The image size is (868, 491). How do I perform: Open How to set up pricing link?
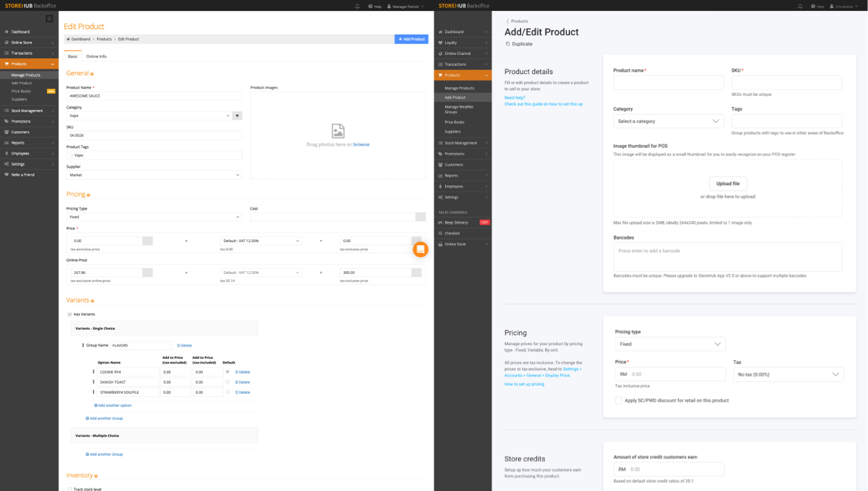pos(524,385)
